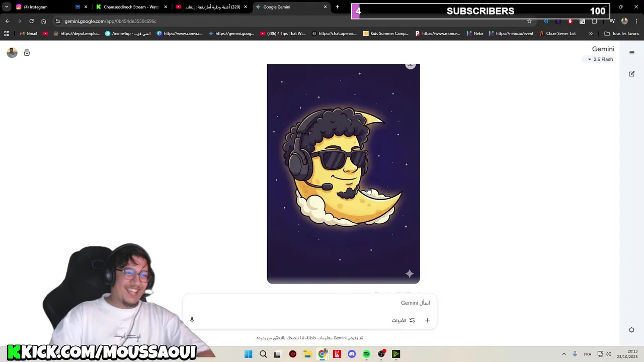
Task: Open Gemini settings gear icon
Action: [631, 330]
